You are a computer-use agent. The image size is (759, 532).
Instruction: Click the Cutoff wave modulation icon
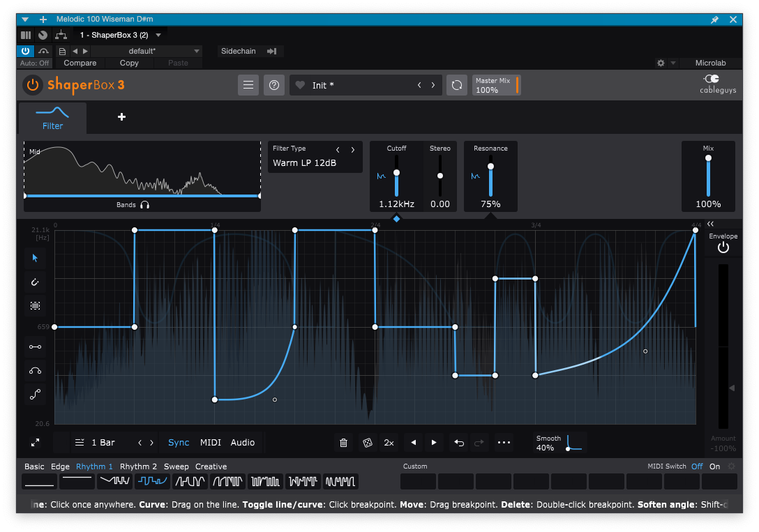(382, 176)
